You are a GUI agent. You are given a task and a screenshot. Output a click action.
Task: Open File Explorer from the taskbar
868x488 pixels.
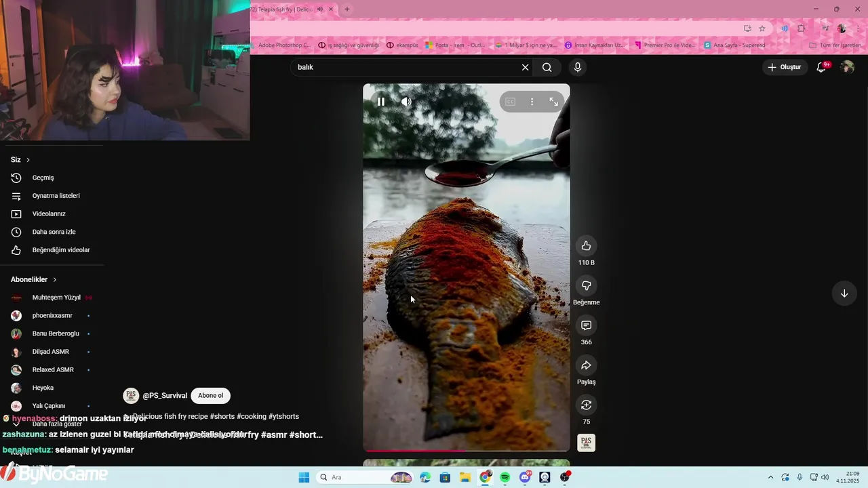[x=465, y=477]
